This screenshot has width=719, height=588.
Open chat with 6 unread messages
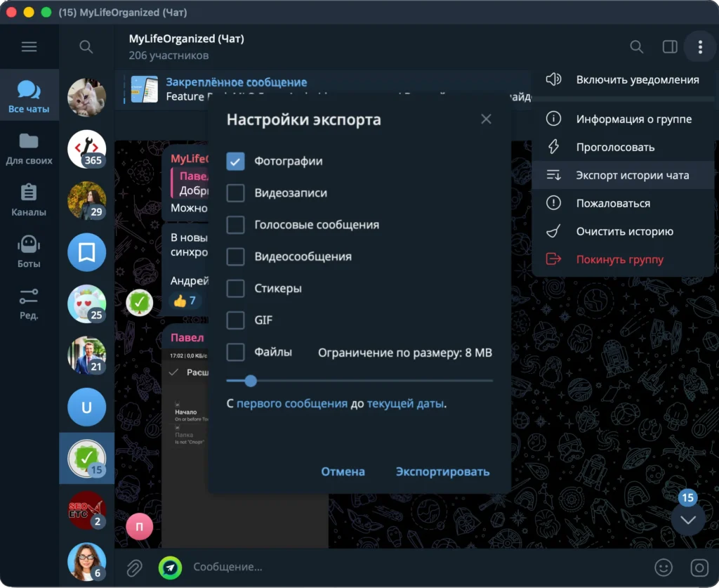[86, 561]
